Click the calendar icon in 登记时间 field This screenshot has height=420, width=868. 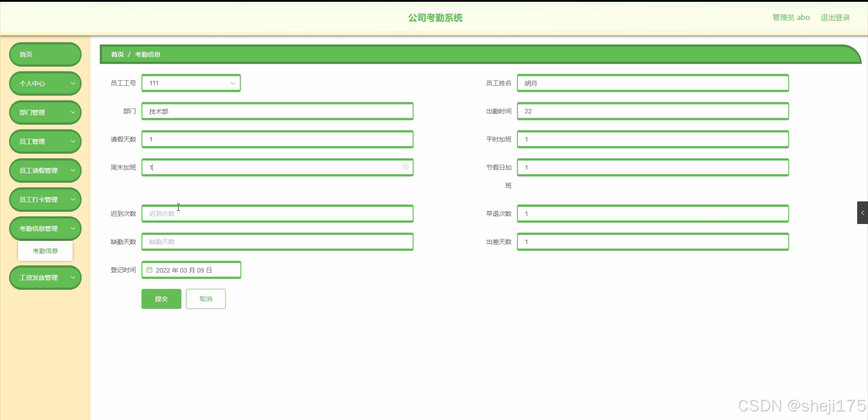click(149, 270)
